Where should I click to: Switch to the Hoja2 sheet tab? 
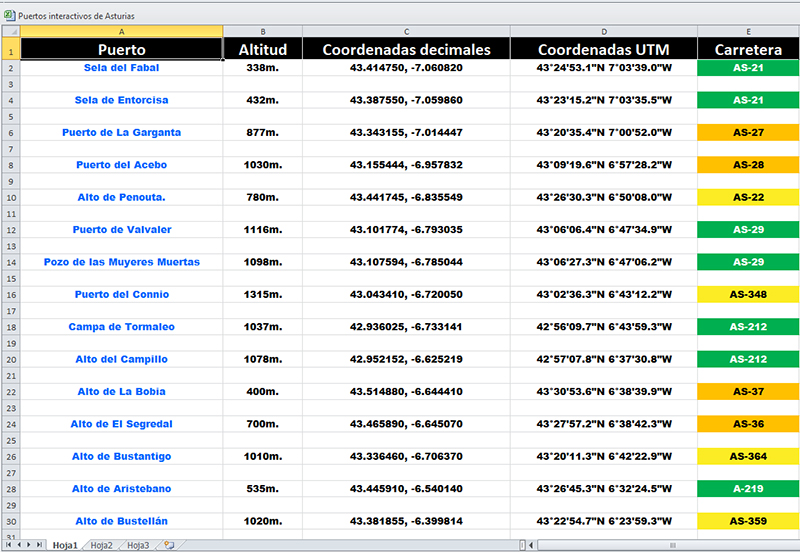click(102, 545)
